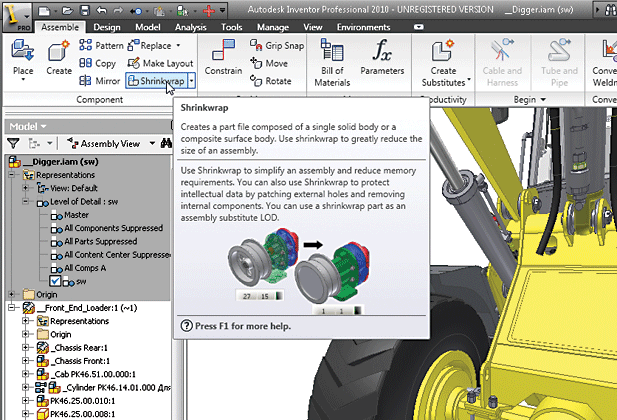Click the Create component tool
The image size is (617, 420).
(59, 57)
